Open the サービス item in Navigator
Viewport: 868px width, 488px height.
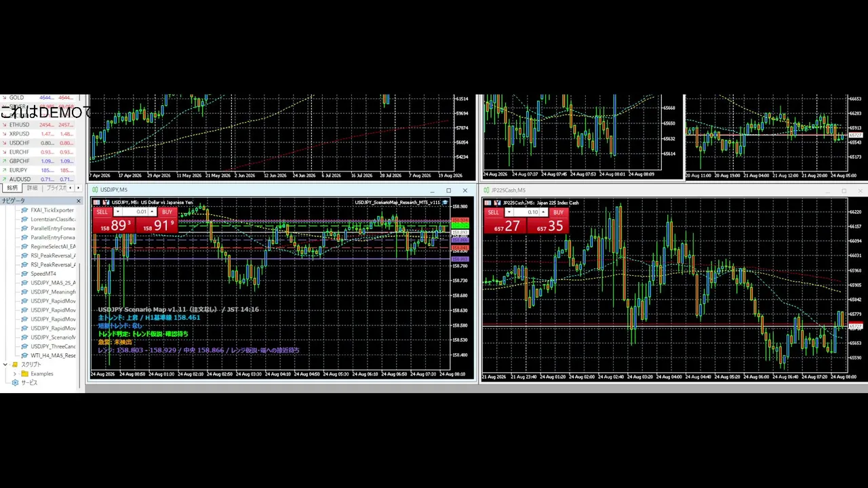click(29, 383)
